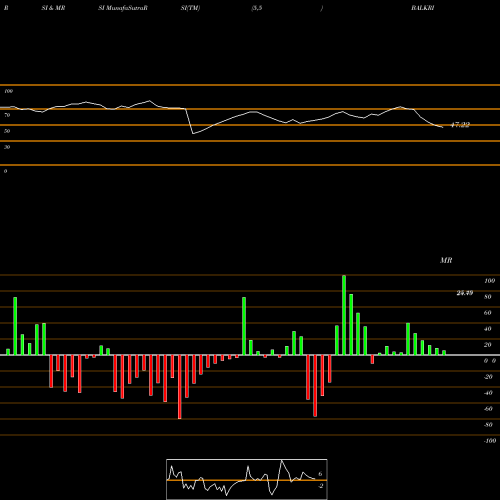Select the RSI axis label 100
The height and width of the screenshot is (500, 500).
pos(9,91)
